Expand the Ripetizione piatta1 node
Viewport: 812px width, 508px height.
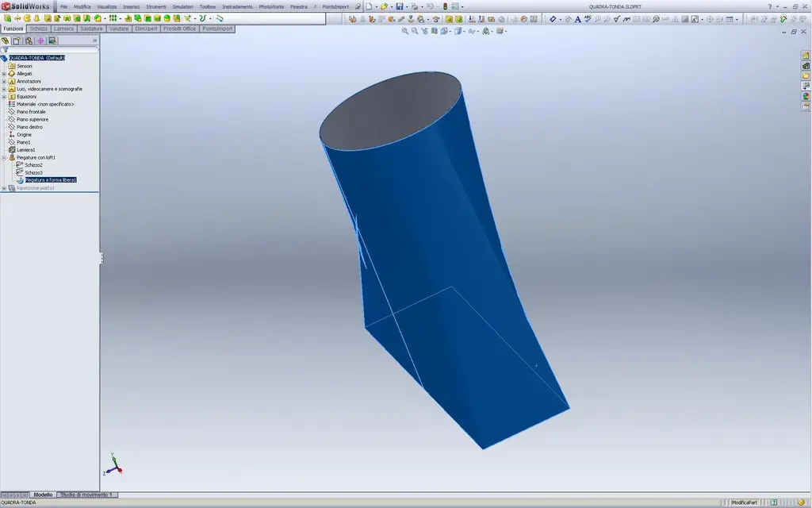tap(4, 188)
